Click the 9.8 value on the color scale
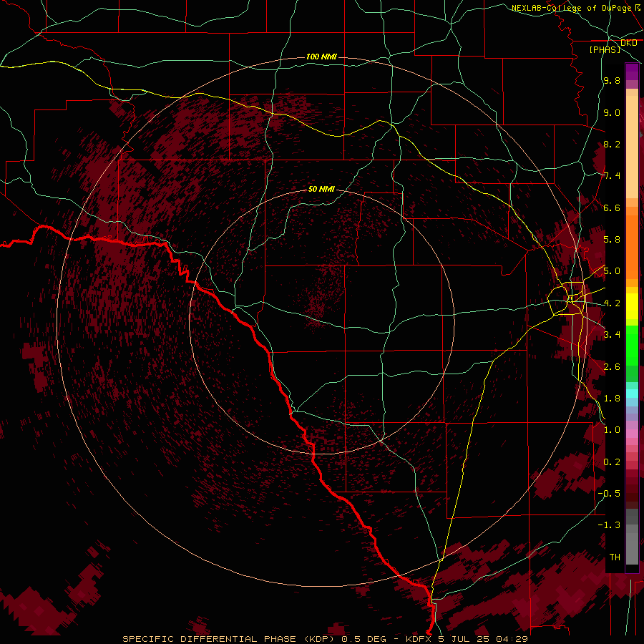The image size is (644, 644). point(612,80)
